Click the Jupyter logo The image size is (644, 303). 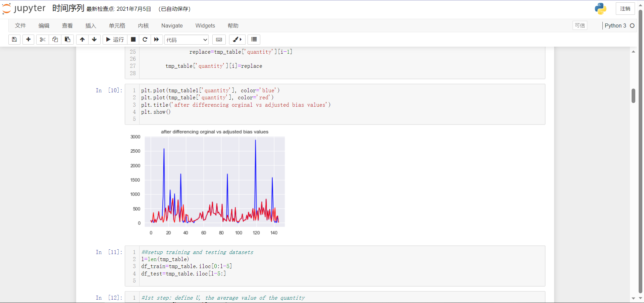pos(24,8)
